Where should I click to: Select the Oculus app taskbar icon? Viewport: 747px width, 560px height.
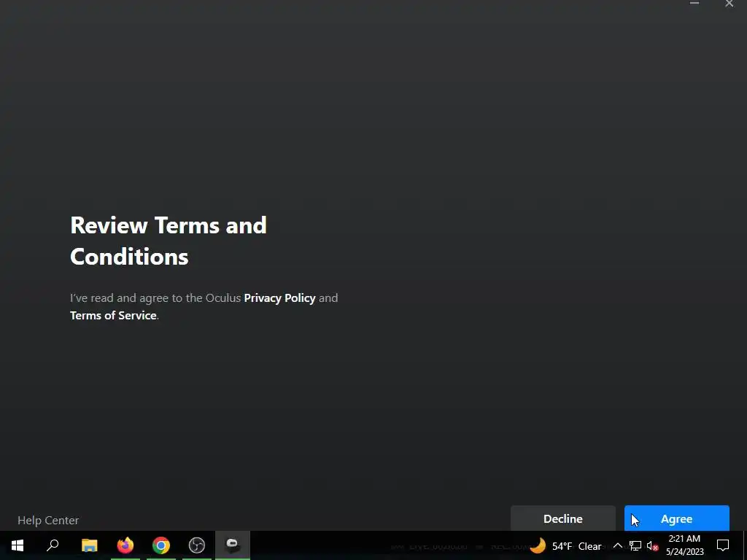point(233,545)
